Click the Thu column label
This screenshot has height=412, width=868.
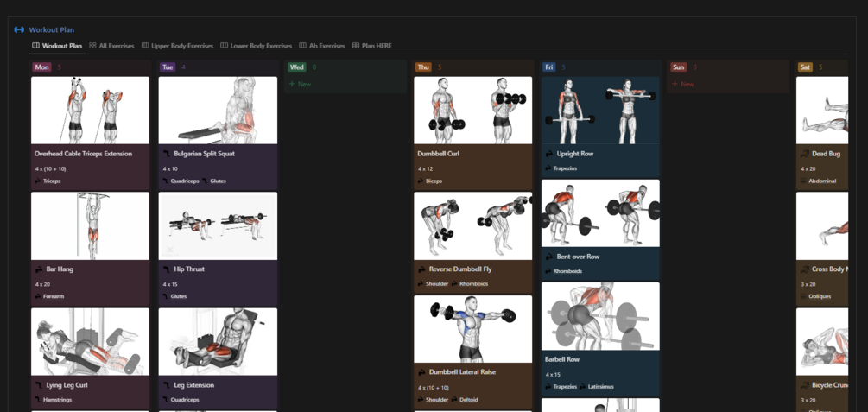click(x=423, y=67)
